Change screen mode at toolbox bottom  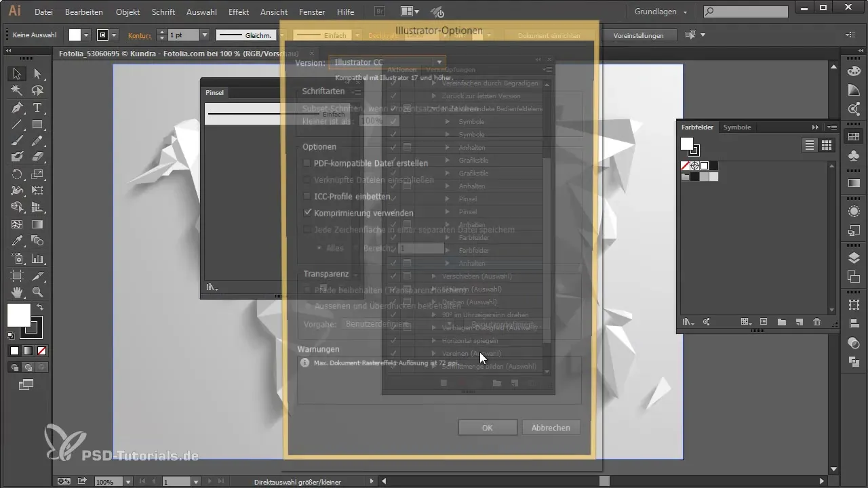[26, 384]
